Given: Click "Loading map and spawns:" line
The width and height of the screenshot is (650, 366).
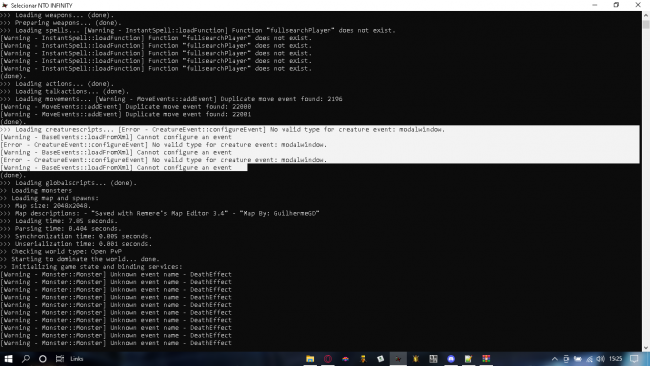Looking at the screenshot, I should pyautogui.click(x=49, y=199).
